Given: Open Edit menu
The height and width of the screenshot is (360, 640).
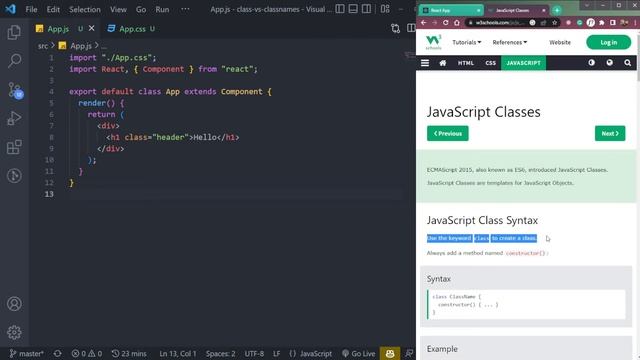Looking at the screenshot, I should pyautogui.click(x=53, y=9).
